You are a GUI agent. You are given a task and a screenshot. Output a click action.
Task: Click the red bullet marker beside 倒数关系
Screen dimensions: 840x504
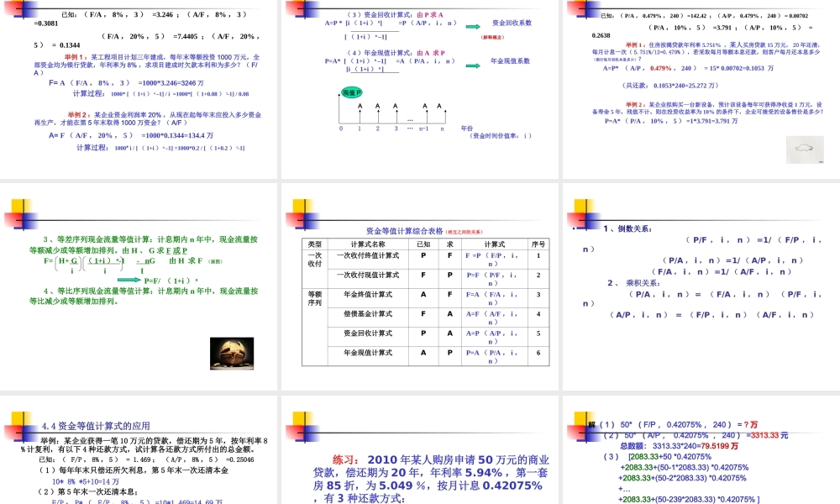coord(575,227)
